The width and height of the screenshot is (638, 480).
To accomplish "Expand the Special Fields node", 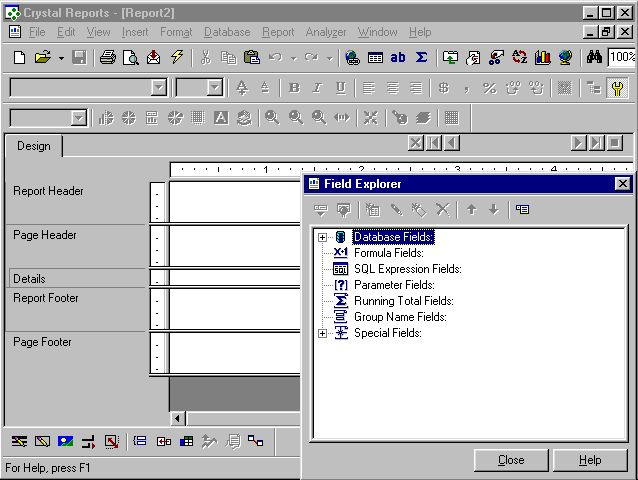I will (322, 334).
